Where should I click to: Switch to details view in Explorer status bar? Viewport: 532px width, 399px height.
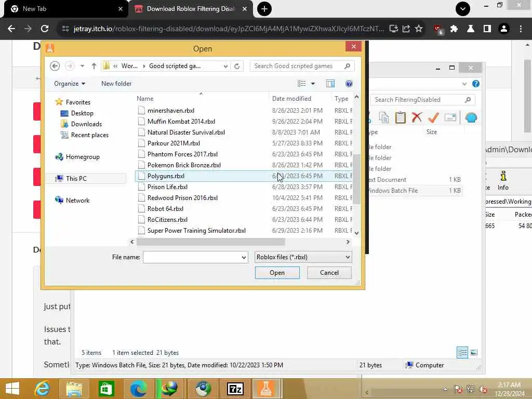tap(462, 353)
